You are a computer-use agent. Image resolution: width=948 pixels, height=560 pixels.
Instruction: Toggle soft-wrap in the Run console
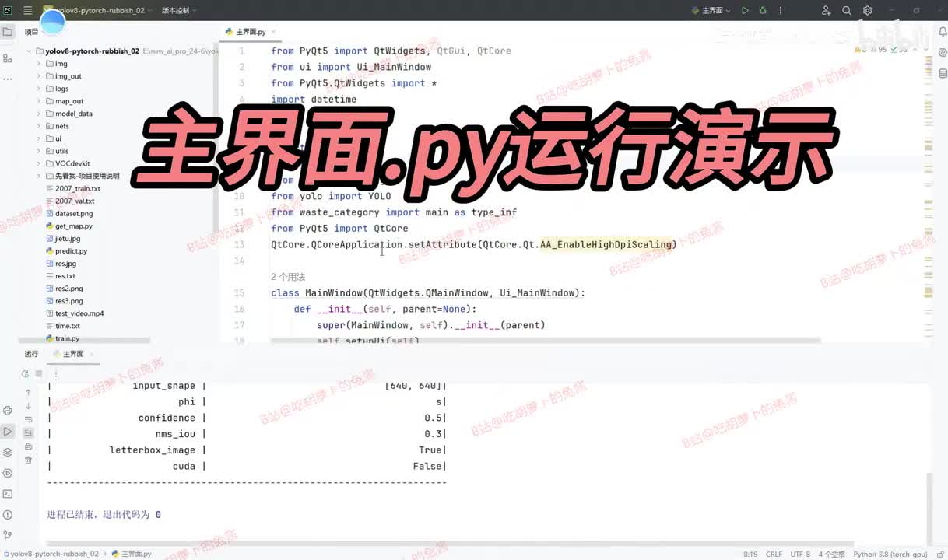point(28,419)
